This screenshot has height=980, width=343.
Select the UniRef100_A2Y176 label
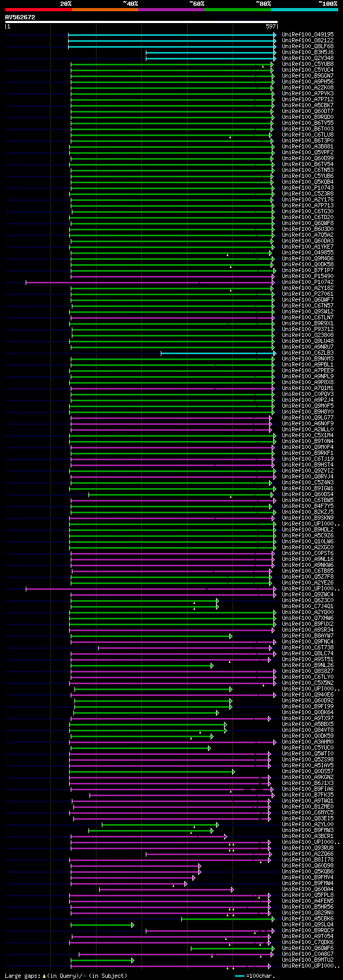(x=308, y=199)
